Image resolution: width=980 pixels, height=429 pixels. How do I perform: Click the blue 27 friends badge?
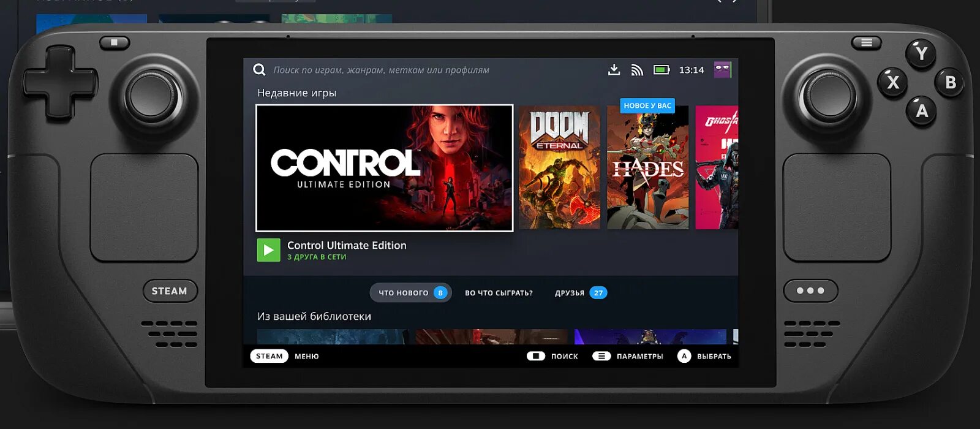click(598, 293)
